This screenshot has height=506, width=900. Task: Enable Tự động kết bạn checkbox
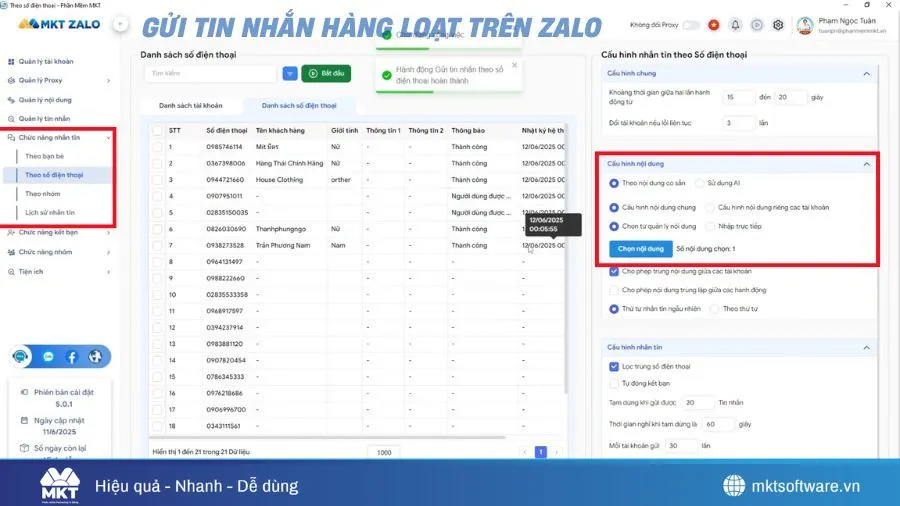point(614,383)
